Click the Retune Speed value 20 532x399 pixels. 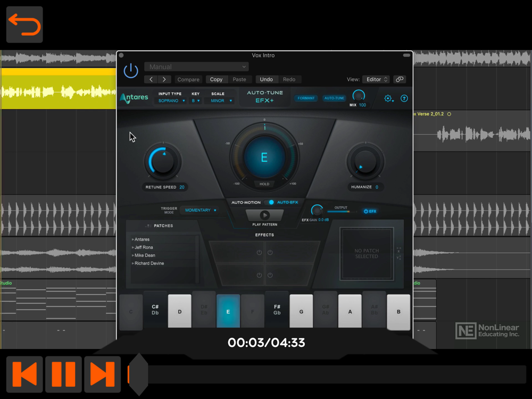182,187
